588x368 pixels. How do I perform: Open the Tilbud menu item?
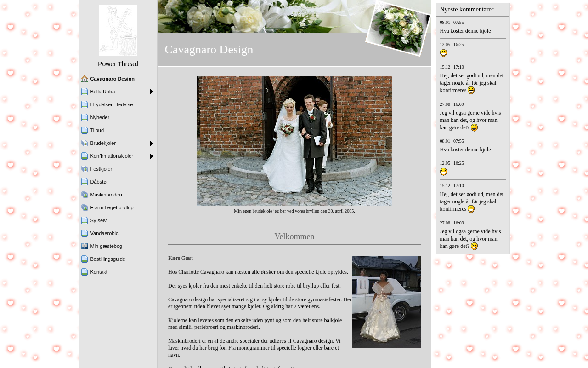click(x=97, y=130)
